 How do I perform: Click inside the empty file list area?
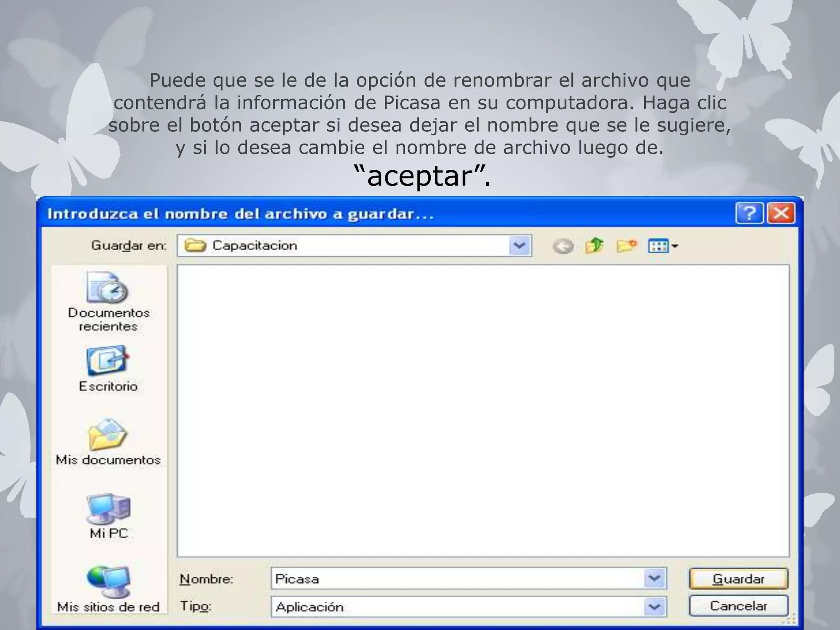[x=483, y=411]
